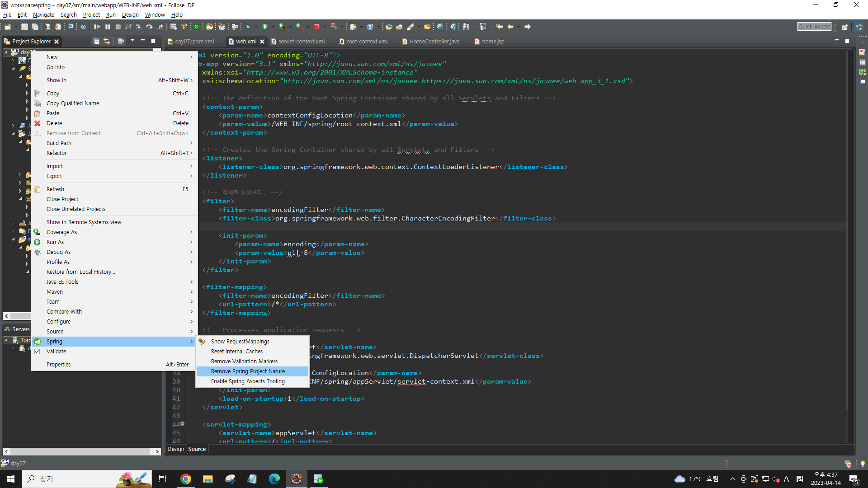The image size is (868, 488).
Task: Click the green Run launch icon
Action: pyautogui.click(x=265, y=27)
